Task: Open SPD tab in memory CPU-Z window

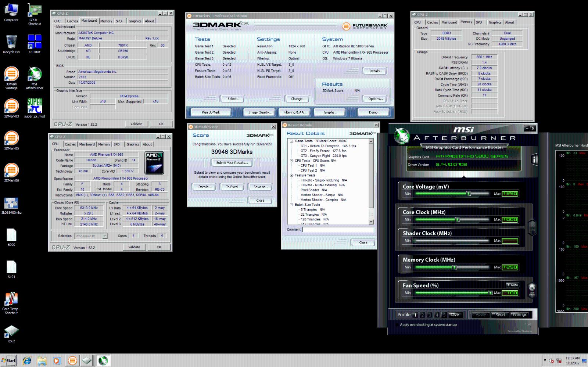Action: [x=479, y=22]
